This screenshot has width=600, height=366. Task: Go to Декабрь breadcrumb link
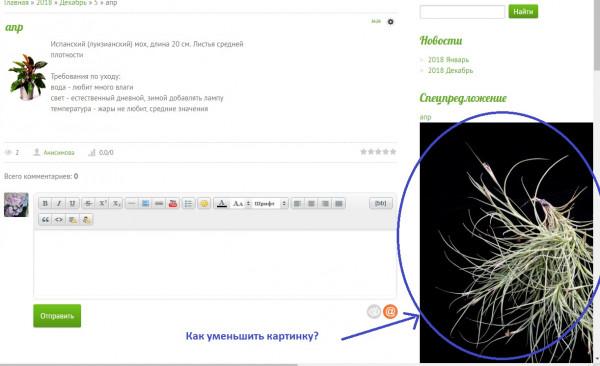pos(73,3)
